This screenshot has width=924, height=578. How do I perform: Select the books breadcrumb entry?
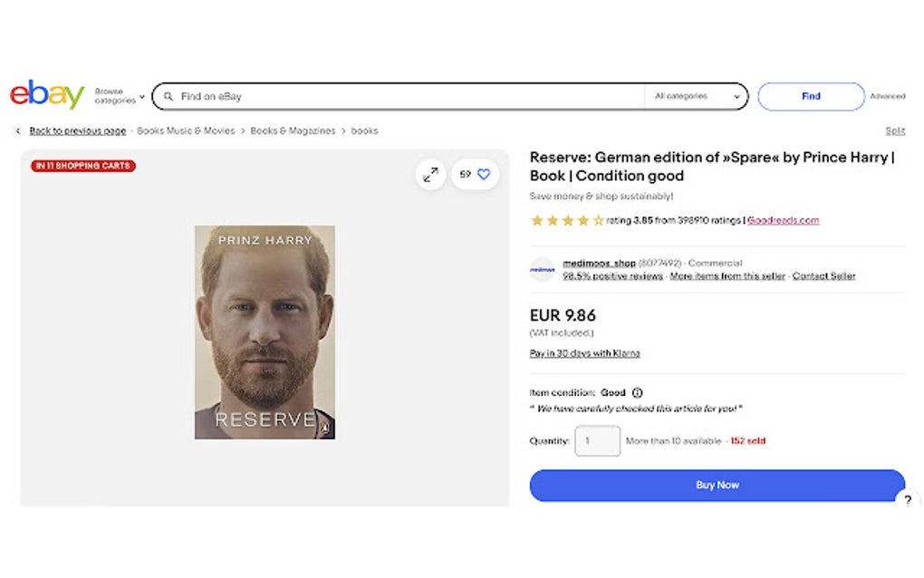coord(364,130)
